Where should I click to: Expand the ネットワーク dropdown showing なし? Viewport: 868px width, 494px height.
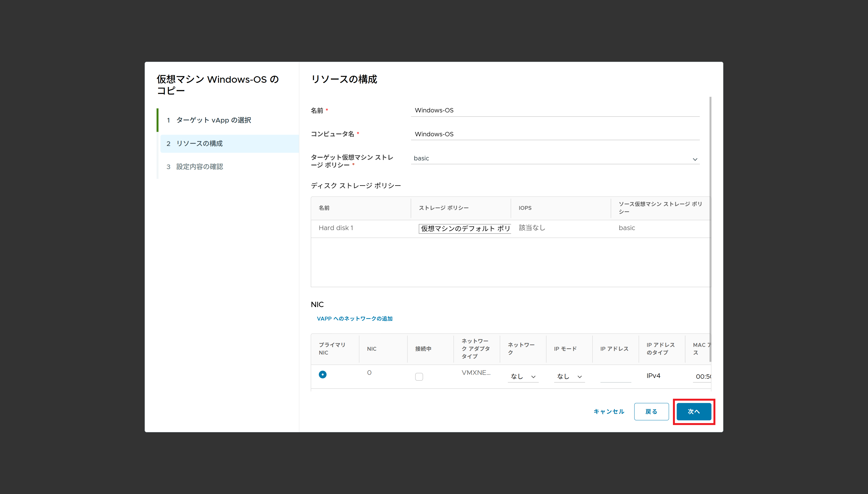tap(523, 376)
